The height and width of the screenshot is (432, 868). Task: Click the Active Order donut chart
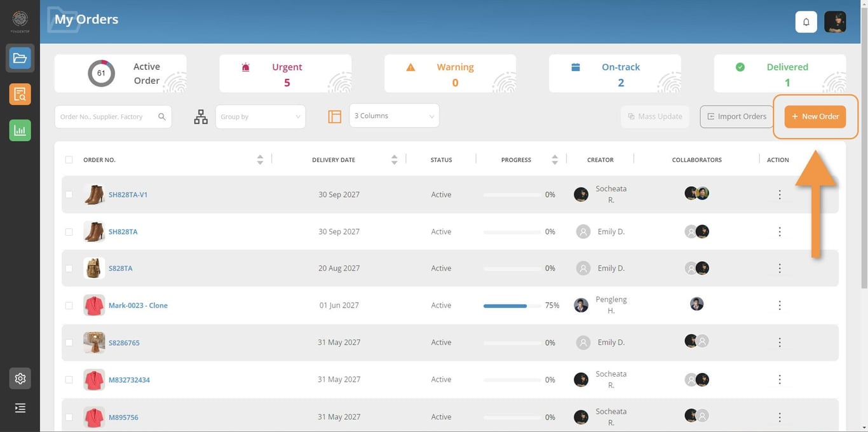click(101, 74)
